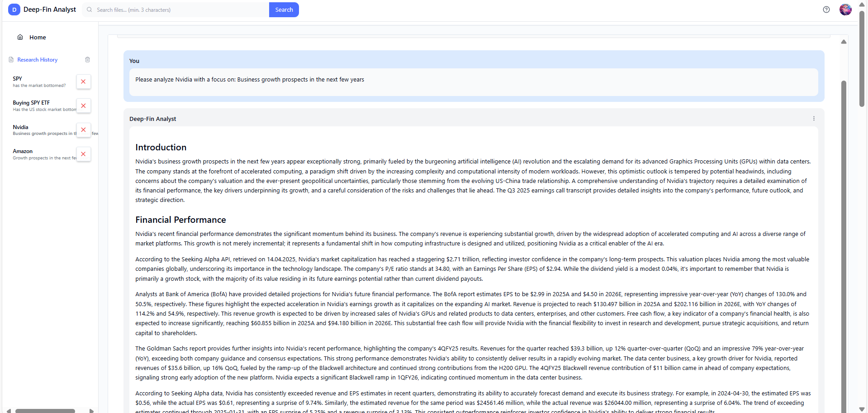The image size is (868, 413).
Task: Click the Financial Performance heading
Action: coord(180,220)
